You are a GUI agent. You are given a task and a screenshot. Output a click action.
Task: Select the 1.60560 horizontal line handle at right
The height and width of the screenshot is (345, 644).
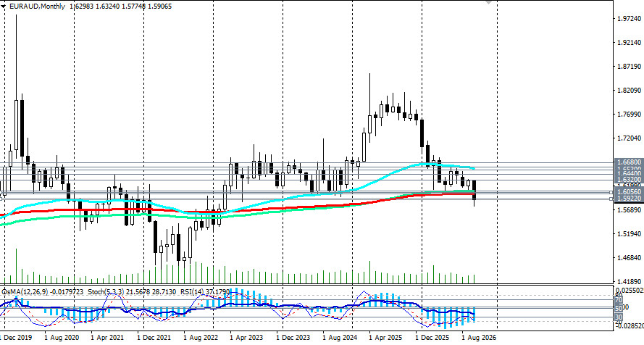[611, 192]
